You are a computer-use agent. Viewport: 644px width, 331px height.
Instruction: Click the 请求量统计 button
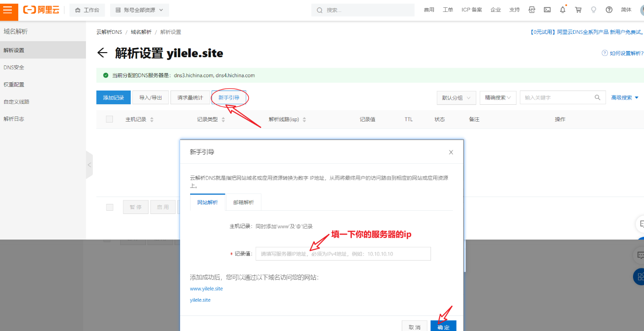[190, 97]
